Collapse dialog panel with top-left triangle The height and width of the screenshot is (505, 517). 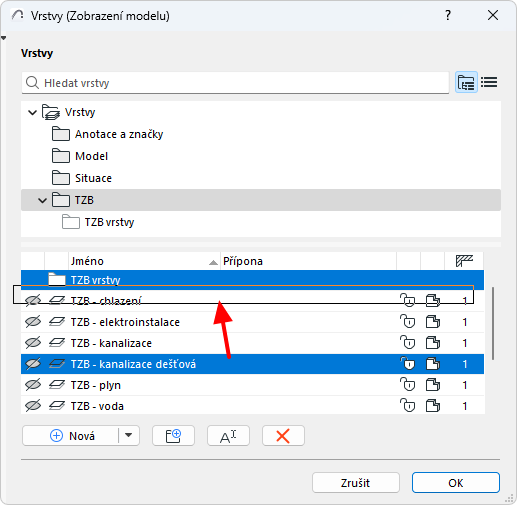pyautogui.click(x=3, y=38)
